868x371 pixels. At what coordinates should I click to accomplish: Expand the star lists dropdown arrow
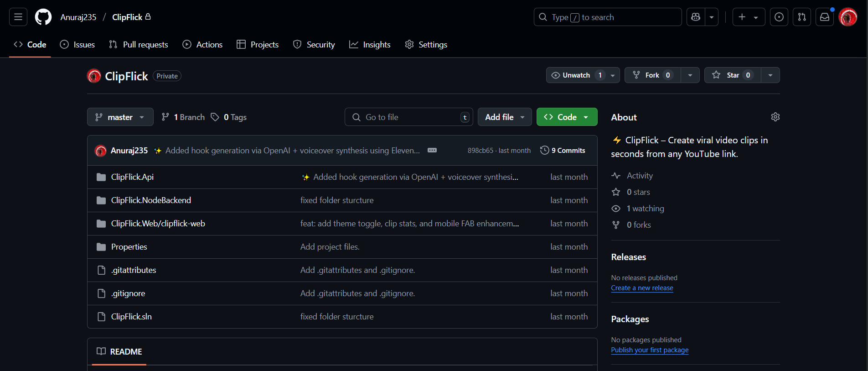pos(770,75)
